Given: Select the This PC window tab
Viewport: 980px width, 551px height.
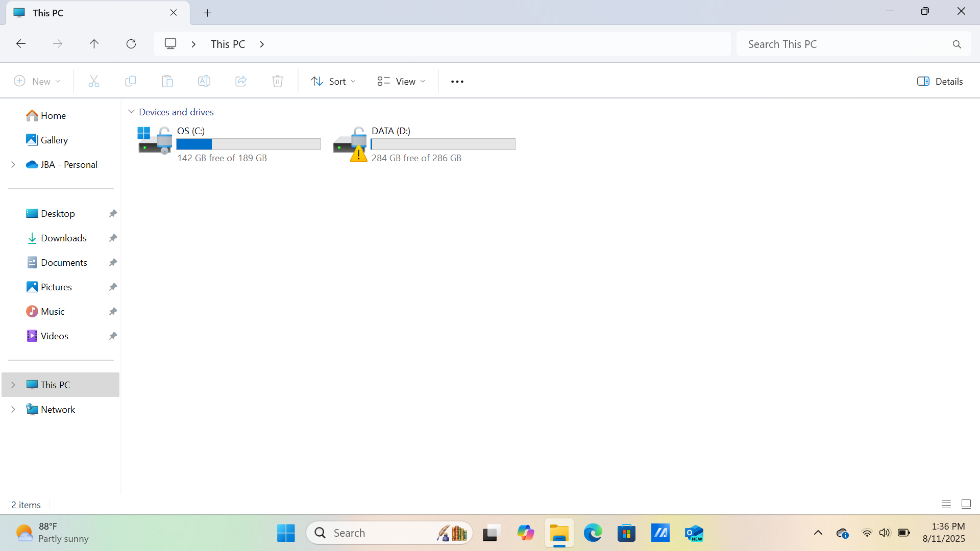Looking at the screenshot, I should [98, 13].
